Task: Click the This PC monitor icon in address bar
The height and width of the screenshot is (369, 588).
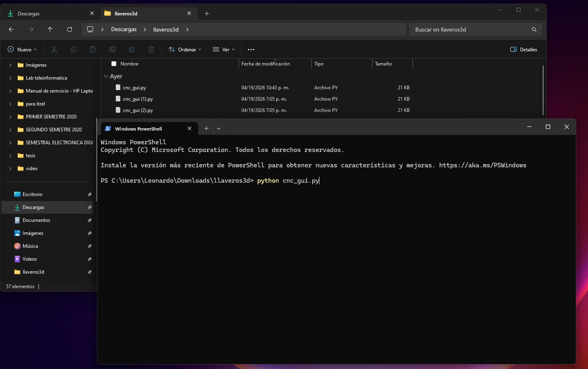Action: point(90,30)
